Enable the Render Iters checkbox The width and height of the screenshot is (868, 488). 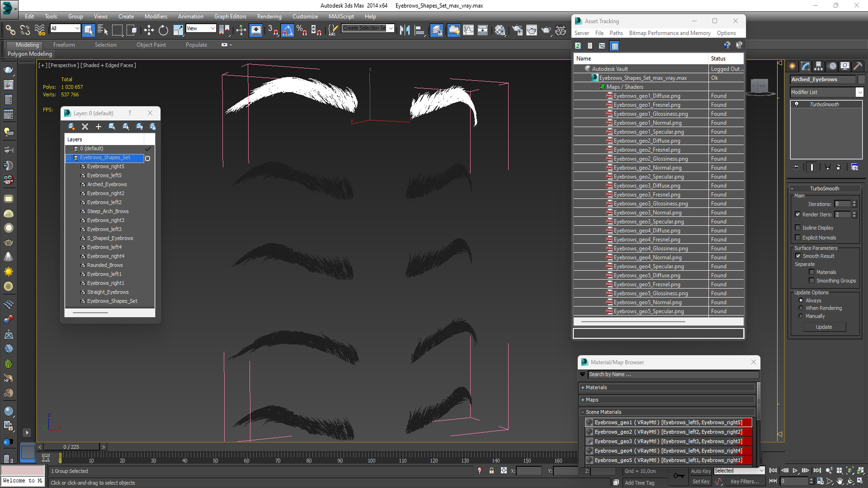(x=797, y=214)
